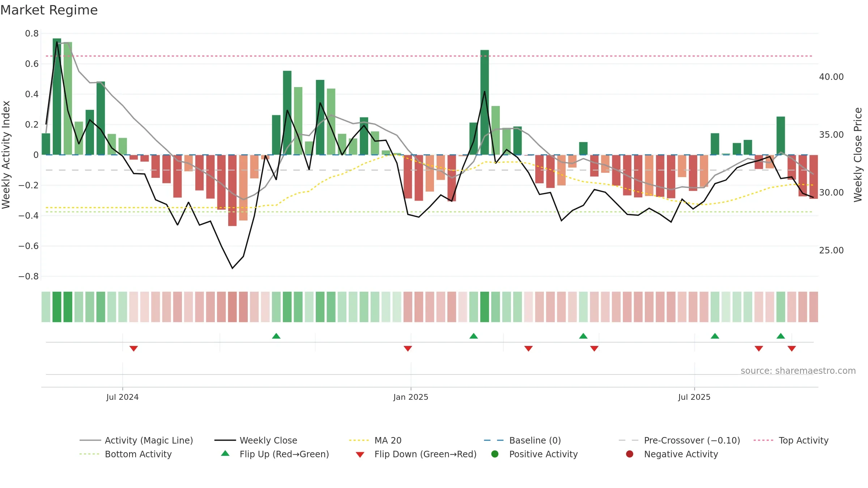Click the tallest green activity bar near chart start
Image resolution: width=868 pixels, height=488 pixels.
[57, 97]
